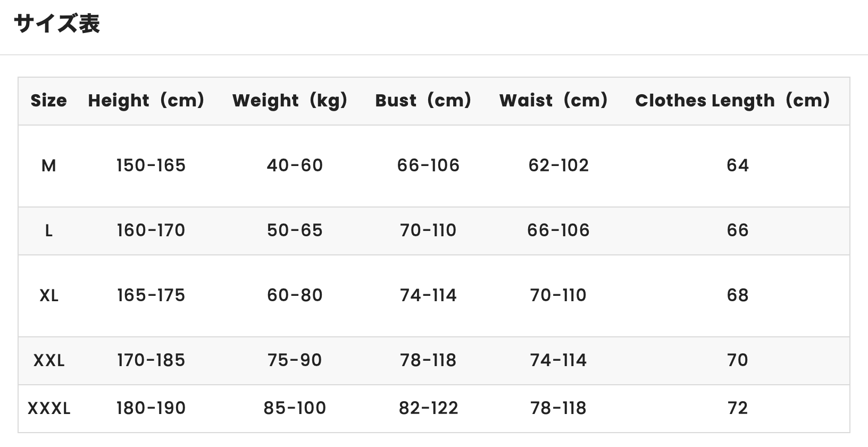This screenshot has height=447, width=868.
Task: Select the XXL size row label
Action: (48, 361)
